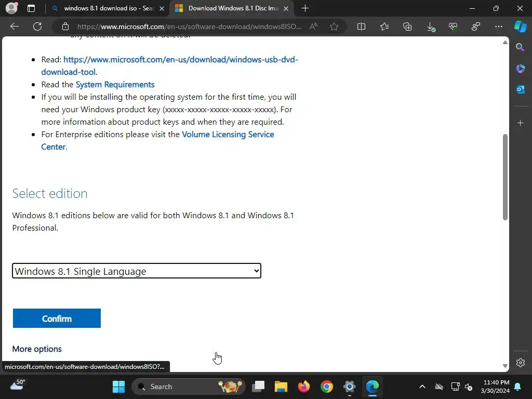The height and width of the screenshot is (399, 532).
Task: Click the Select edition heading
Action: point(50,193)
